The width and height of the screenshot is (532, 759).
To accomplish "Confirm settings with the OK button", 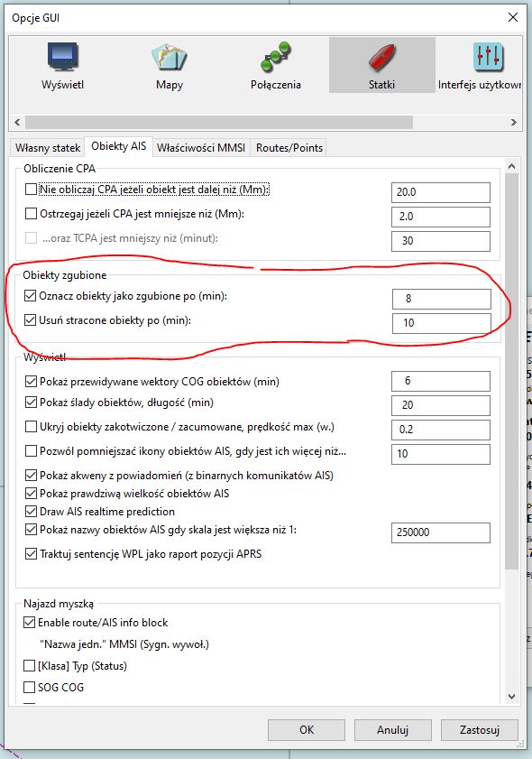I will click(x=307, y=729).
